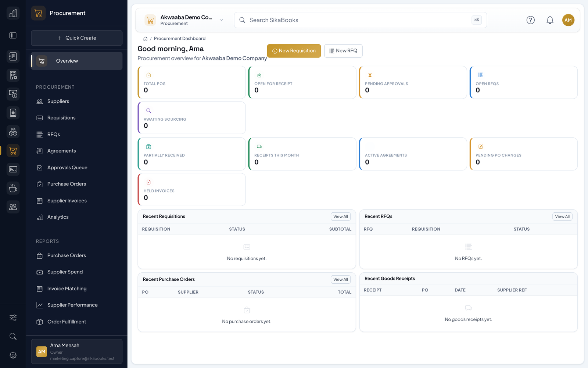Open Purchase Orders under Procurement section
This screenshot has width=588, height=368.
coord(77,184)
